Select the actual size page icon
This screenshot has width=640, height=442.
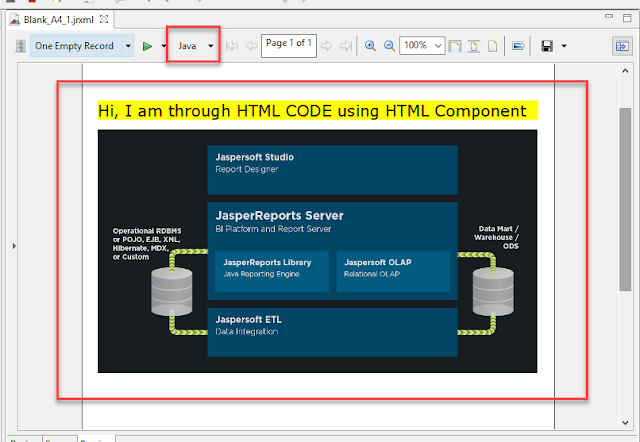pyautogui.click(x=493, y=46)
